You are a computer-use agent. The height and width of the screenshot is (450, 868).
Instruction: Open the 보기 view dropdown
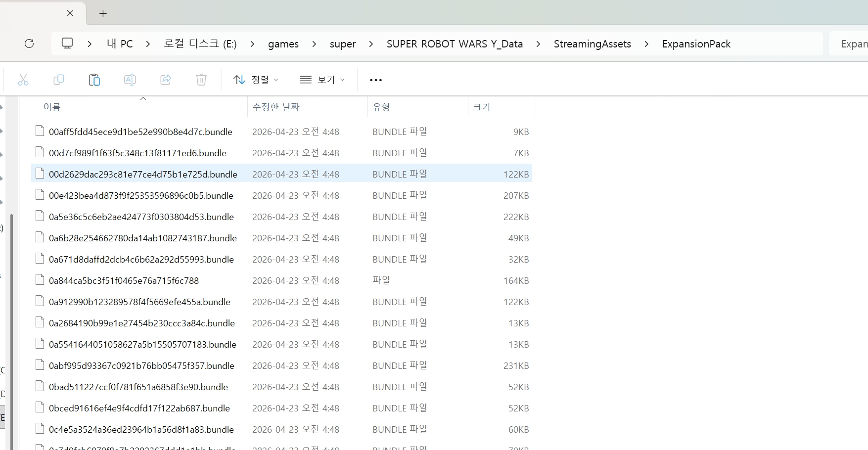coord(322,80)
